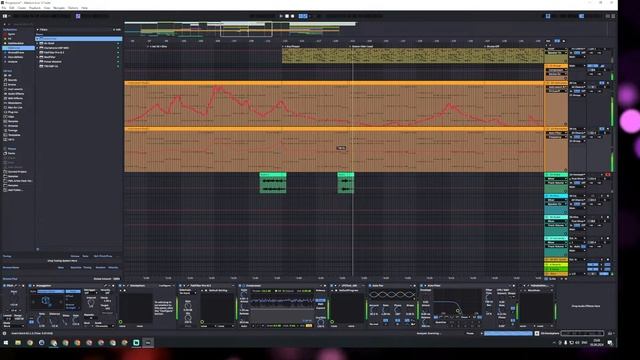Open File Explorer from the taskbar
Viewport: 640px width, 360px height.
[18, 343]
